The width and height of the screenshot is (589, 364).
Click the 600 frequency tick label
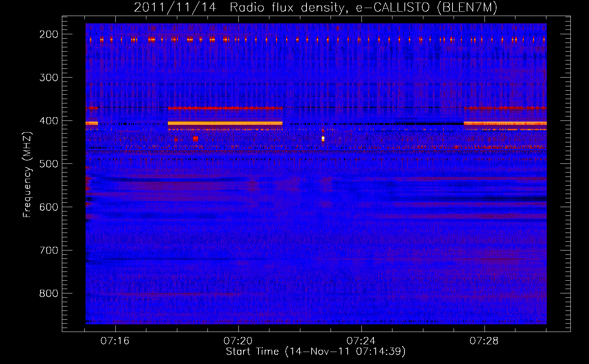[49, 207]
